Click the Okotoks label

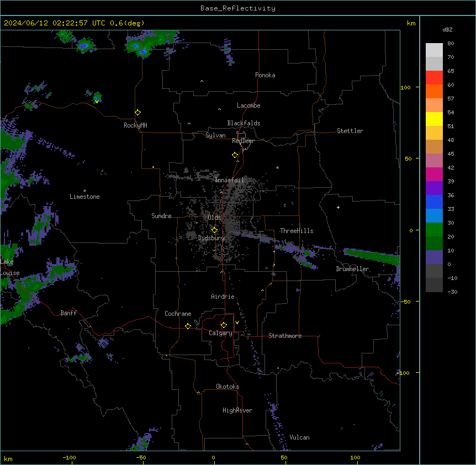tap(228, 387)
